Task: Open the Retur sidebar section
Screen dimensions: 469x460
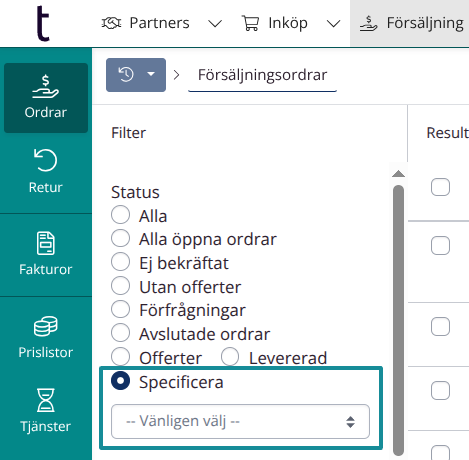Action: click(x=46, y=172)
